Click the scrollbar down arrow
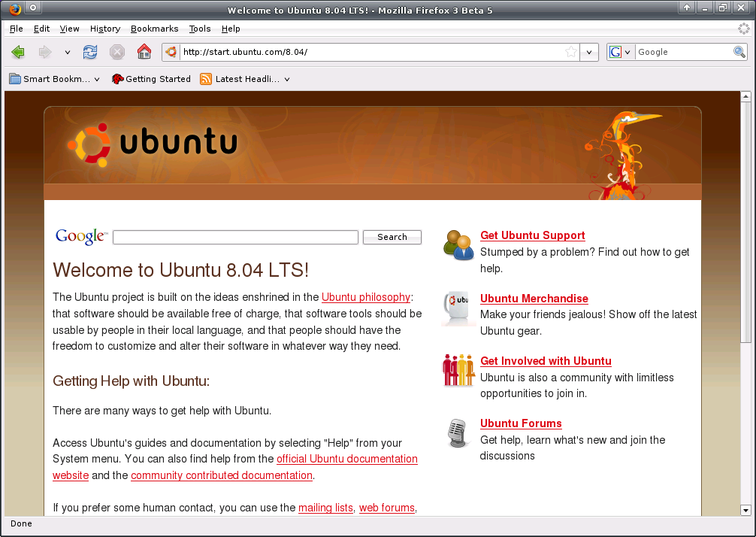 (745, 510)
